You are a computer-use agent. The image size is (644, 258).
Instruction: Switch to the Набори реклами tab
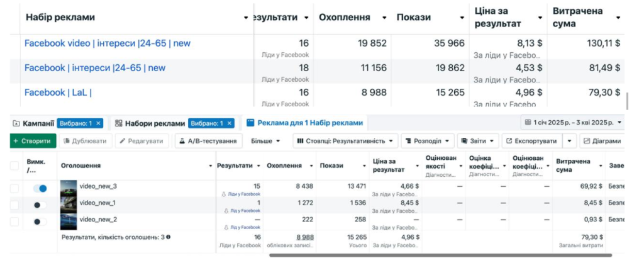(155, 123)
